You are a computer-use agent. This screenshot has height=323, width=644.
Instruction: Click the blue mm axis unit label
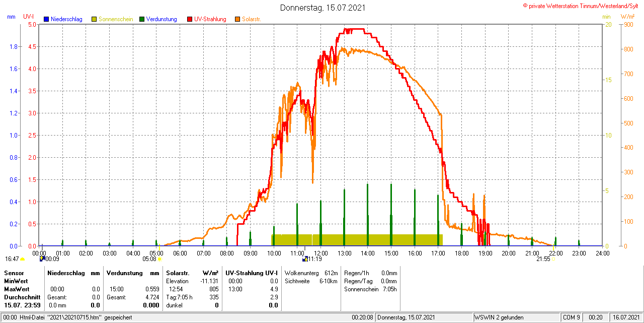coord(11,17)
